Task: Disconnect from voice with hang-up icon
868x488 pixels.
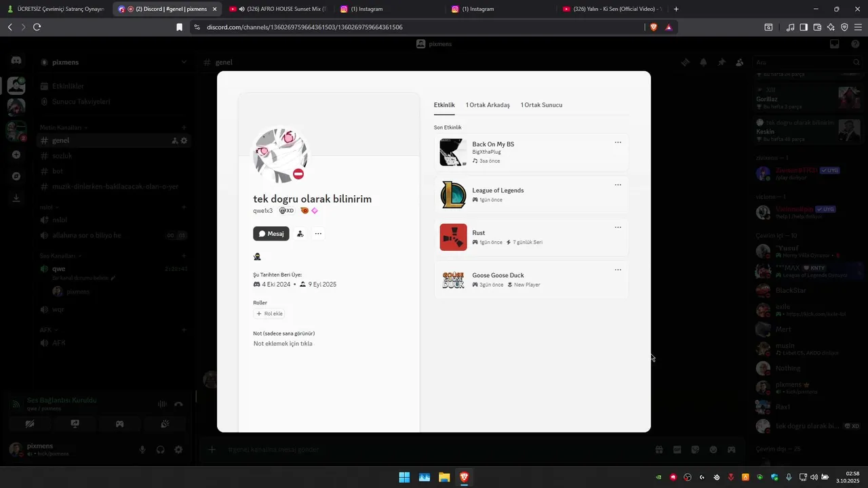Action: tap(178, 404)
